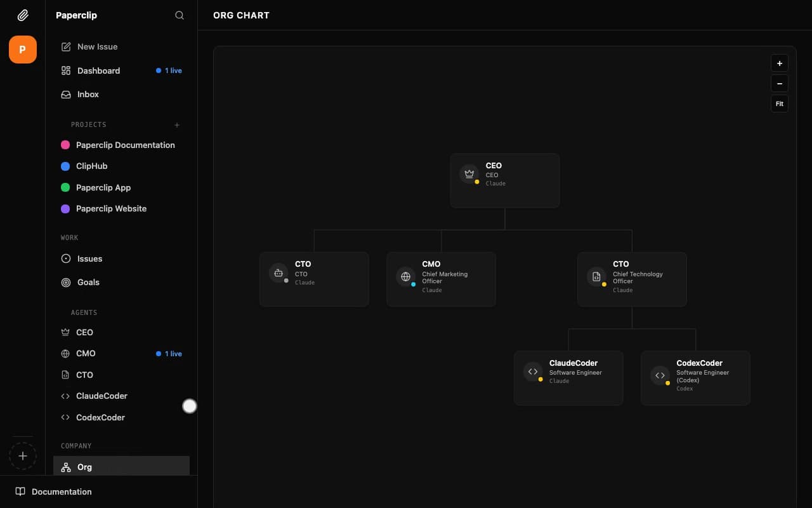Open the Paperclip Documentation project
The image size is (812, 508).
pyautogui.click(x=121, y=145)
